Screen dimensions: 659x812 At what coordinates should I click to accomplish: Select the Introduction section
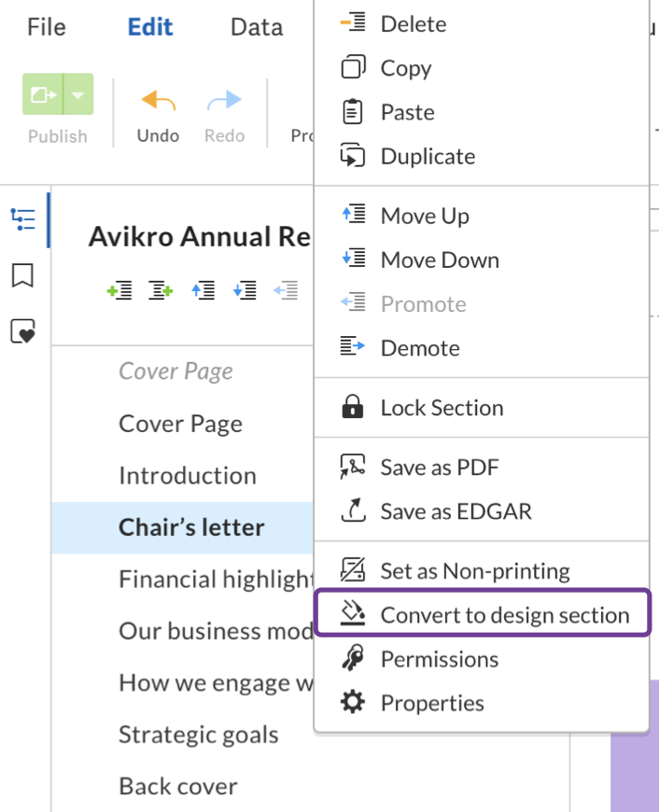187,475
